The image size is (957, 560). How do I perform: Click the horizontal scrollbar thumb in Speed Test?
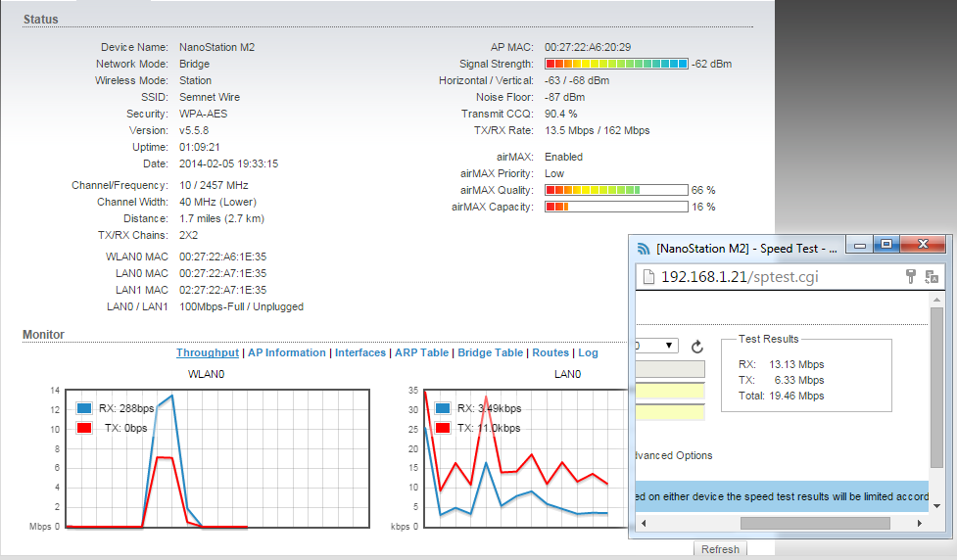(815, 523)
